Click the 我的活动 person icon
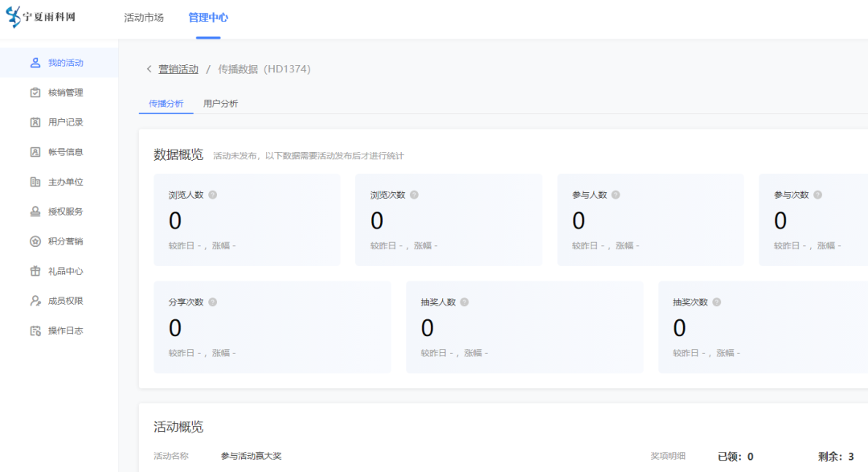 35,63
